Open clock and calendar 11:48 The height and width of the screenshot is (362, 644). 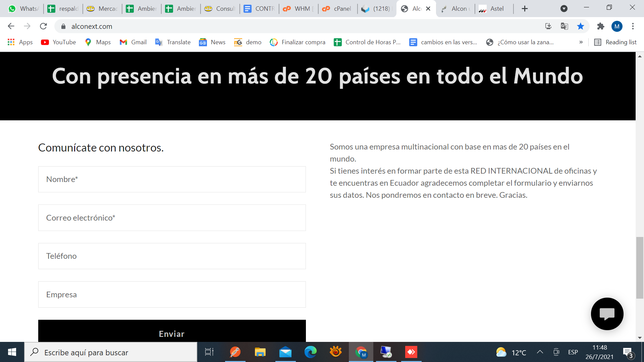(x=599, y=352)
